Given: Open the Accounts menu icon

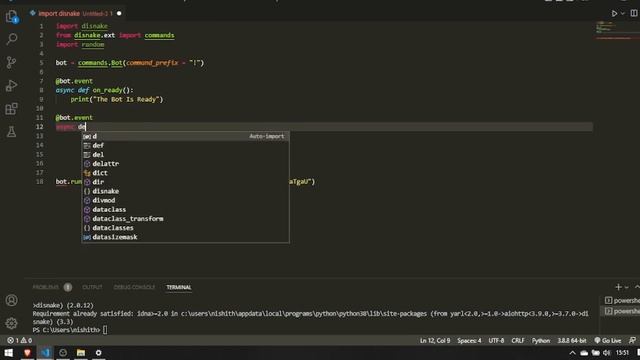Looking at the screenshot, I should tap(11, 300).
